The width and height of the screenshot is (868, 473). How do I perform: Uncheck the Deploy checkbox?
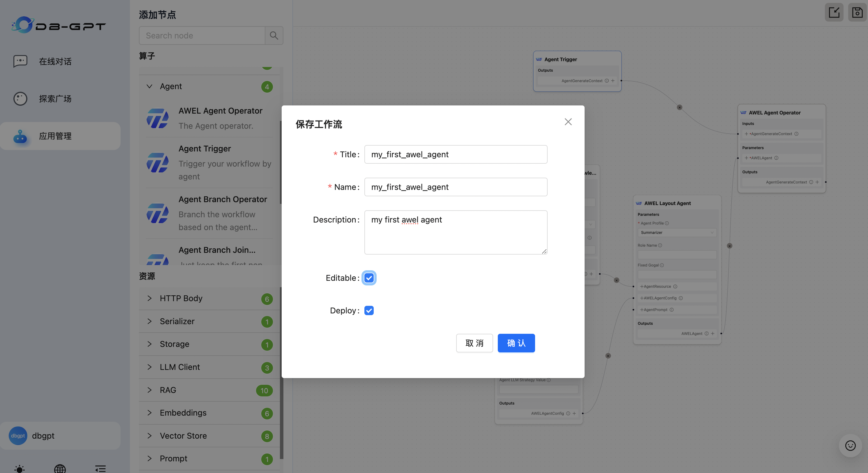[369, 310]
